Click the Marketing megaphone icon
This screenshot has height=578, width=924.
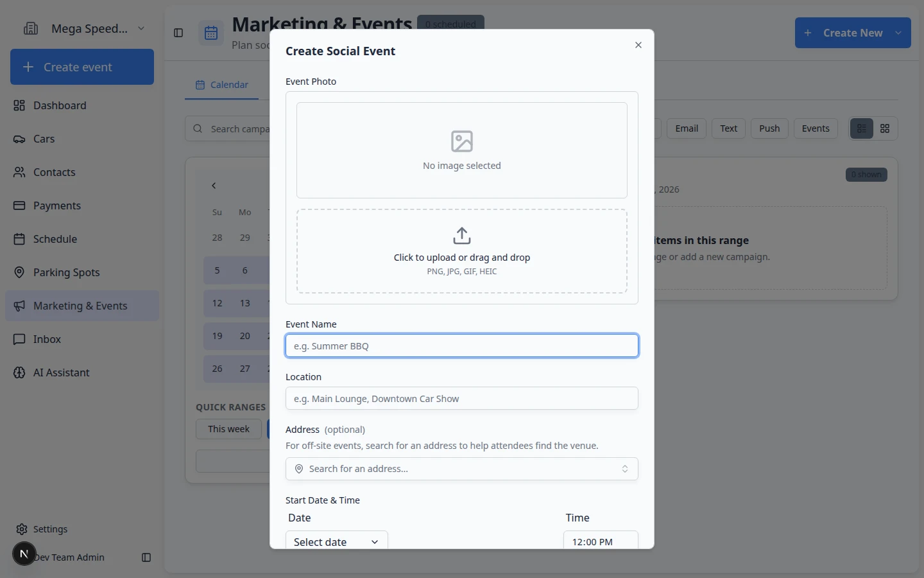19,306
